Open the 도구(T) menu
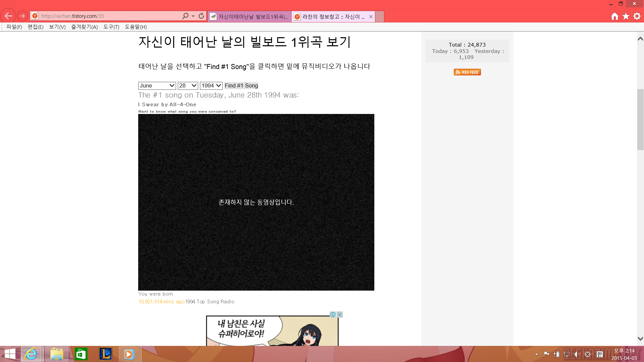 [x=111, y=27]
